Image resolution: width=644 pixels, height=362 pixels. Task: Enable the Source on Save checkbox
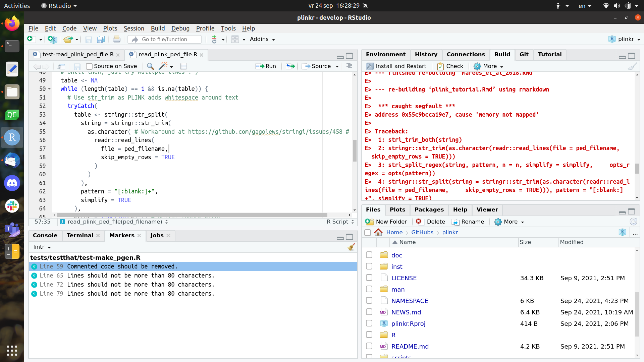click(89, 66)
